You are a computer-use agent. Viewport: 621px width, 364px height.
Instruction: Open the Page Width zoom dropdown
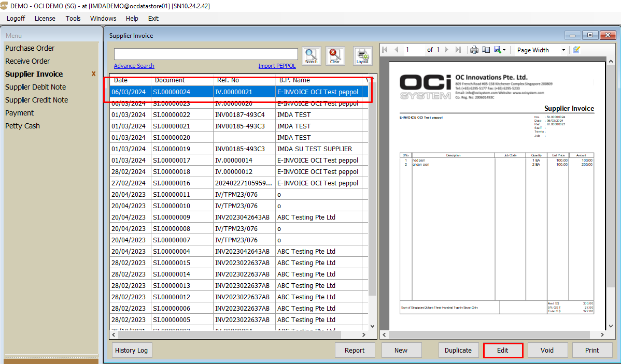[x=563, y=50]
